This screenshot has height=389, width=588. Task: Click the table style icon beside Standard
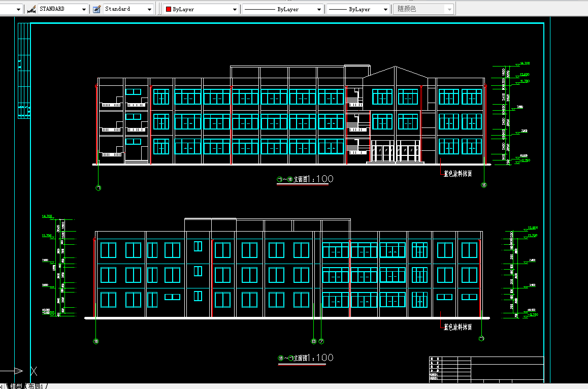pyautogui.click(x=96, y=9)
